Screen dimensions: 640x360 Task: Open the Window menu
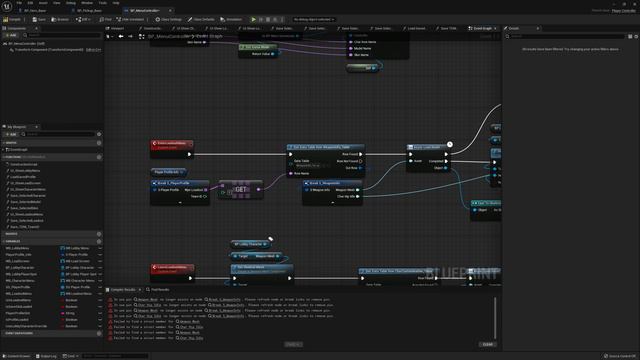(87, 3)
